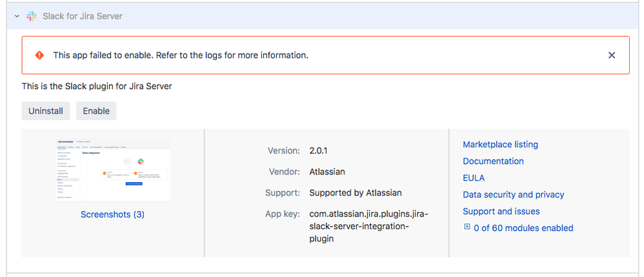644x277 pixels.
Task: Open the Slack integration screenshot thumbnail
Action: tap(112, 169)
